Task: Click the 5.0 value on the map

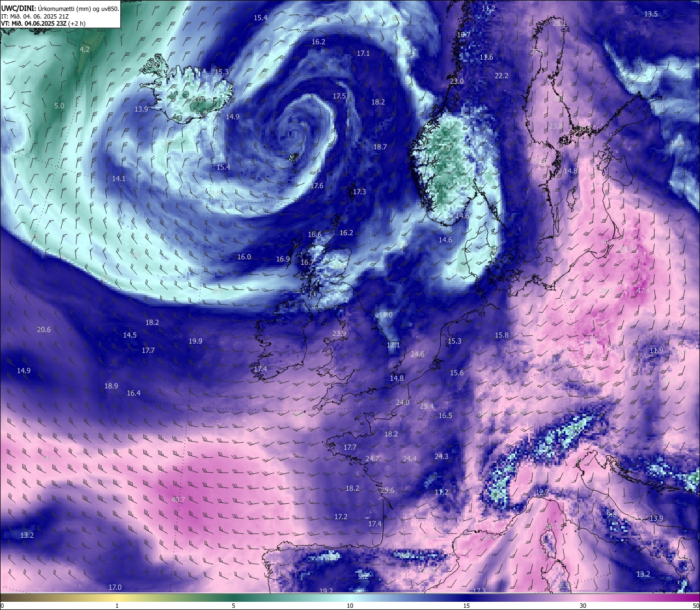Action: (59, 106)
